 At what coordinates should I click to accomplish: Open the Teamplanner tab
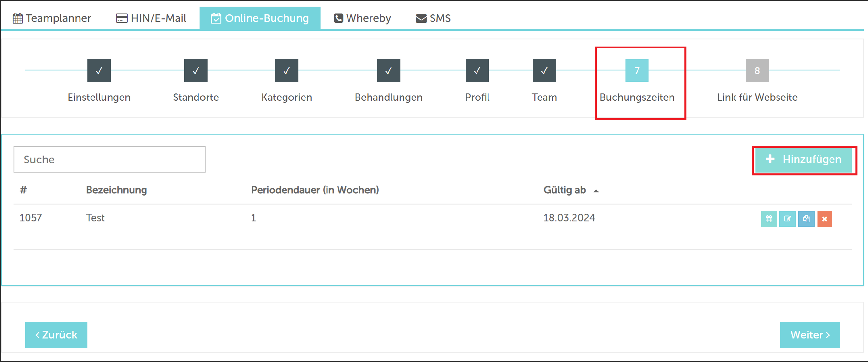52,18
